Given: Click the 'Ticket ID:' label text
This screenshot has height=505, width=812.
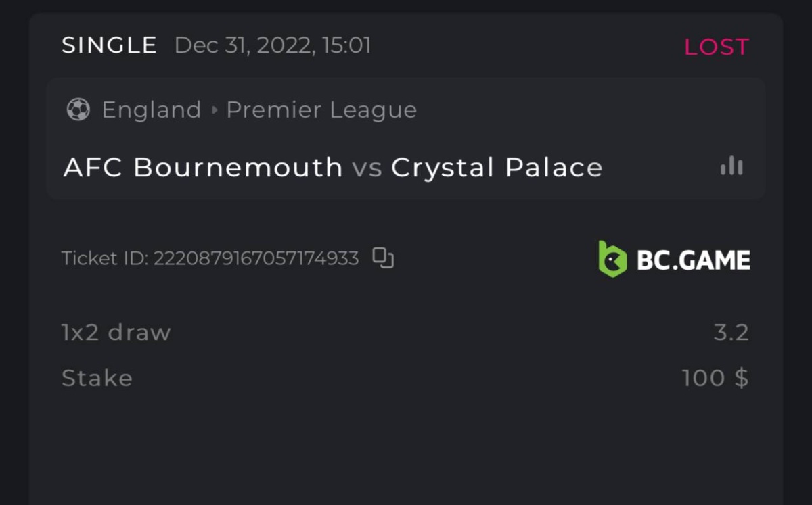Looking at the screenshot, I should point(105,258).
